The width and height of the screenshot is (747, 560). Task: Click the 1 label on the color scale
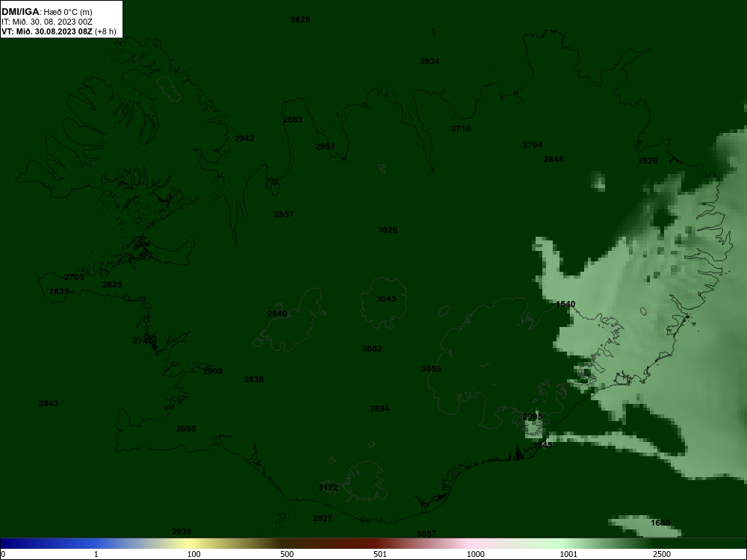[x=96, y=554]
